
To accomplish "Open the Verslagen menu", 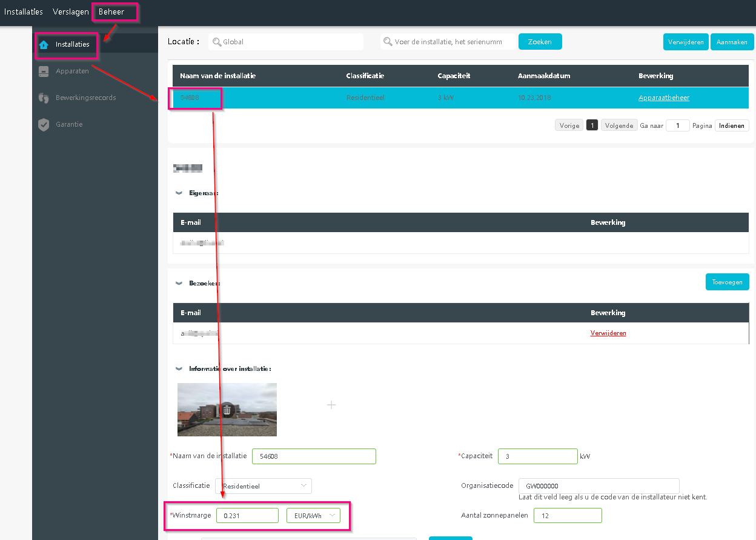I will (70, 12).
